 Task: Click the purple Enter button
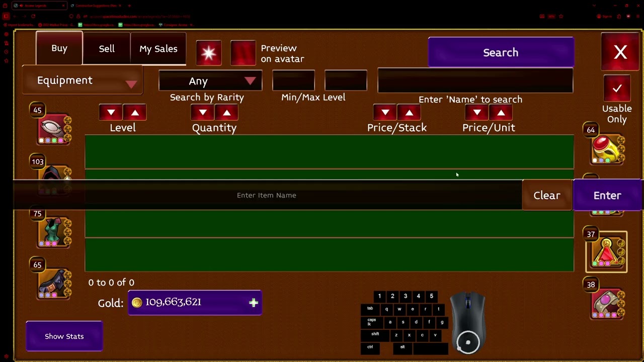[x=607, y=195]
